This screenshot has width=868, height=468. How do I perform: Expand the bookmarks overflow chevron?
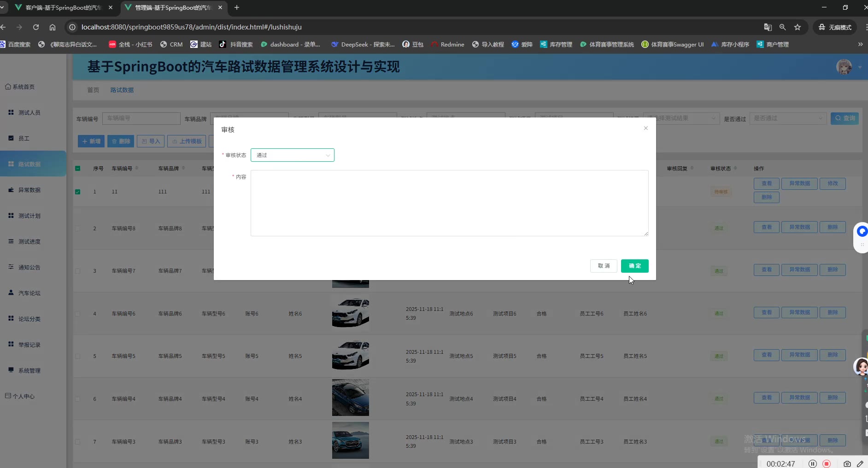pos(860,44)
